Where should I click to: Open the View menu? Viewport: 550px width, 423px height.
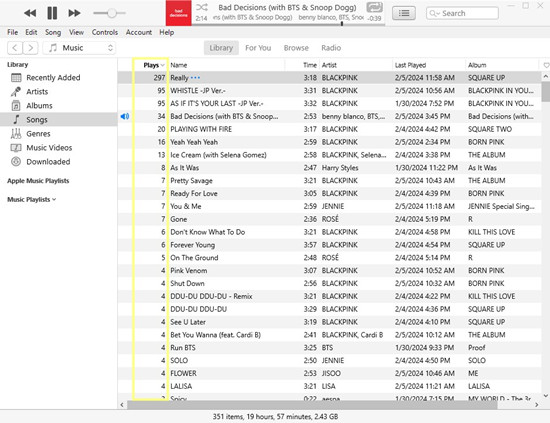point(76,32)
